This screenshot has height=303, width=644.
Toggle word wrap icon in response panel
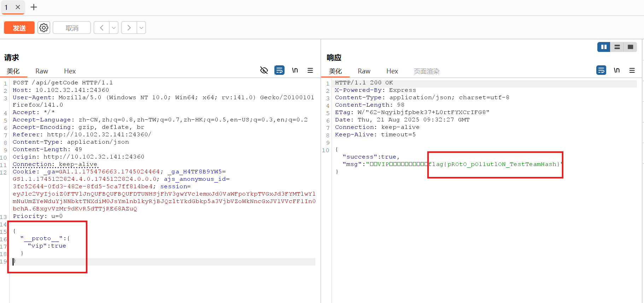(x=601, y=70)
